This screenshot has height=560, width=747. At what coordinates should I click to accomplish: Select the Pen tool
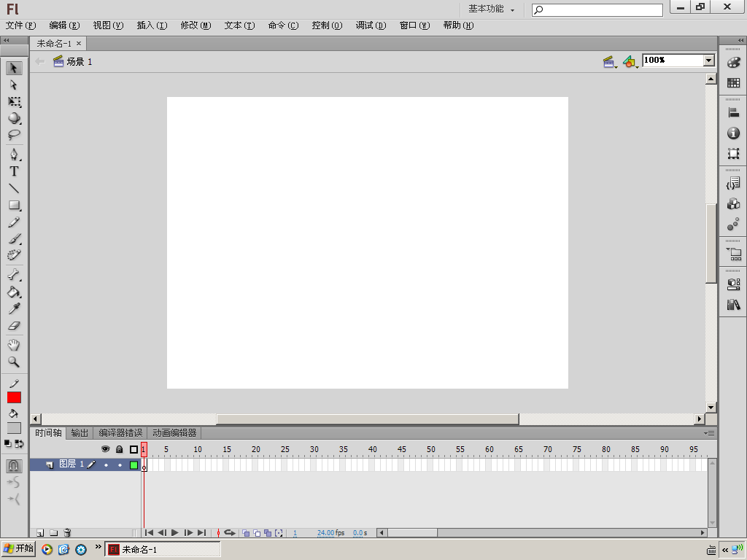coord(14,155)
